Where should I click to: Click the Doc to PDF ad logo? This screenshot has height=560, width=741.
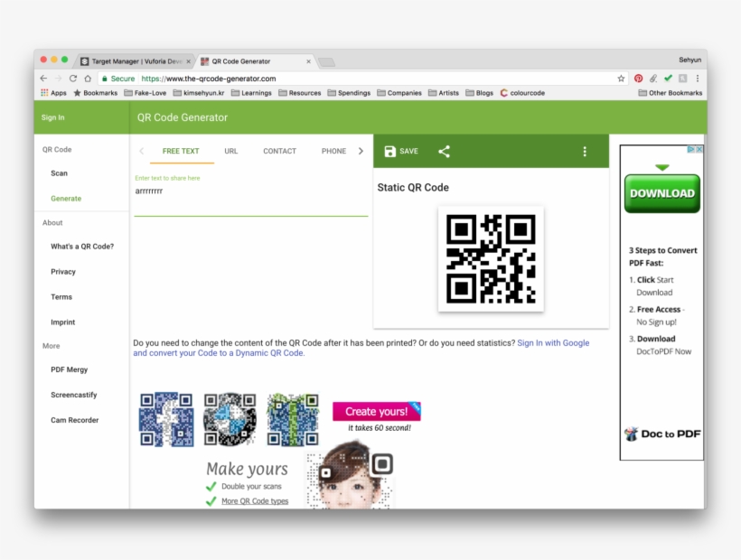(x=662, y=434)
